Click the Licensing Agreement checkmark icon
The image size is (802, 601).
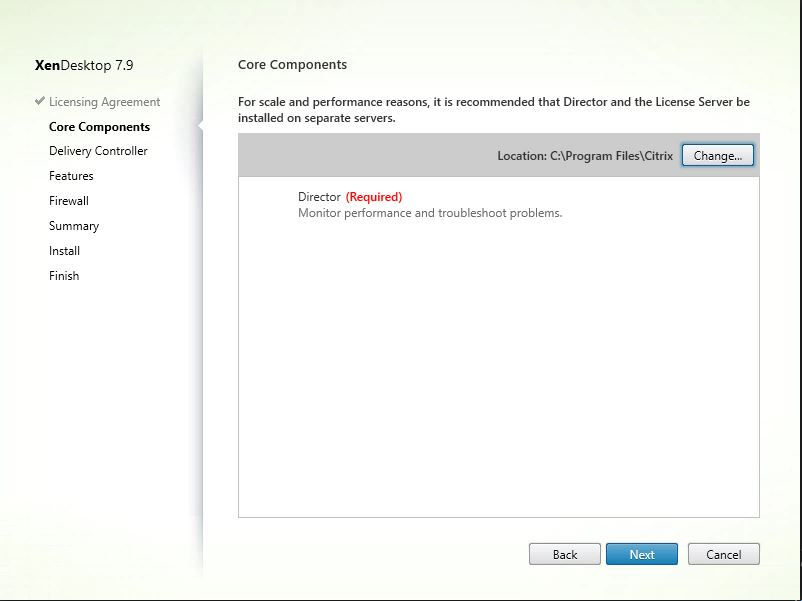pos(40,101)
